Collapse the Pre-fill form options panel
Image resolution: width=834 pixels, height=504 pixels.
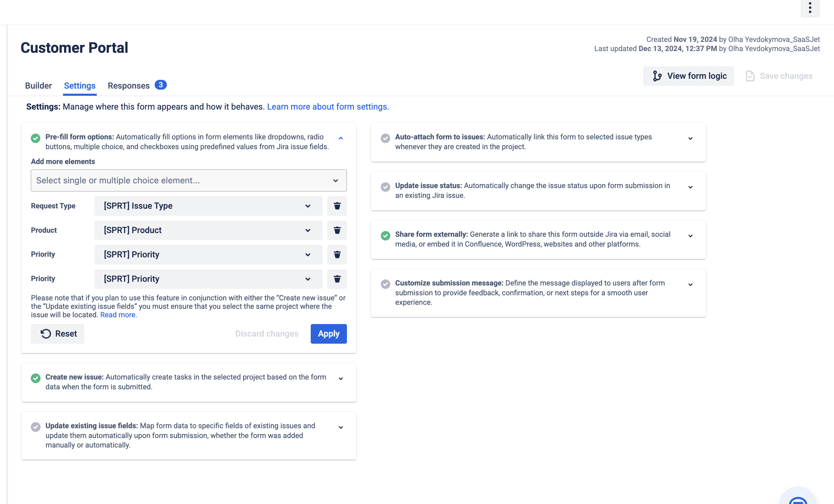tap(341, 138)
